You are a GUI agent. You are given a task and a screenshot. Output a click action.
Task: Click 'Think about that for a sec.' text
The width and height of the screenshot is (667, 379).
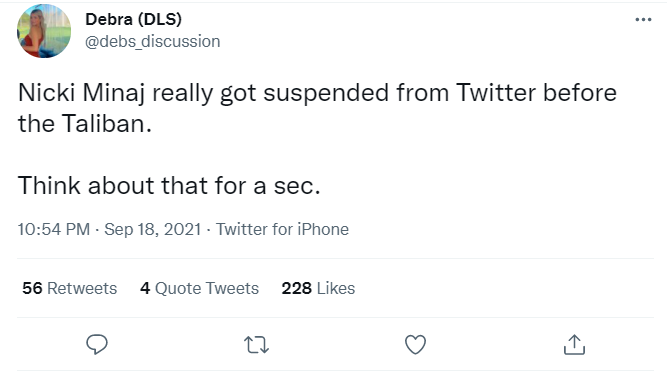(x=169, y=185)
